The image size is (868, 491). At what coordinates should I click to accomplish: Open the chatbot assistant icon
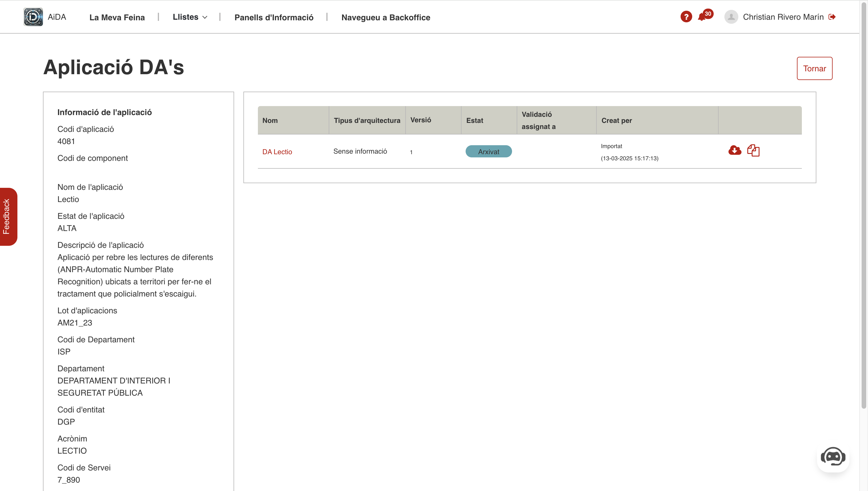833,457
